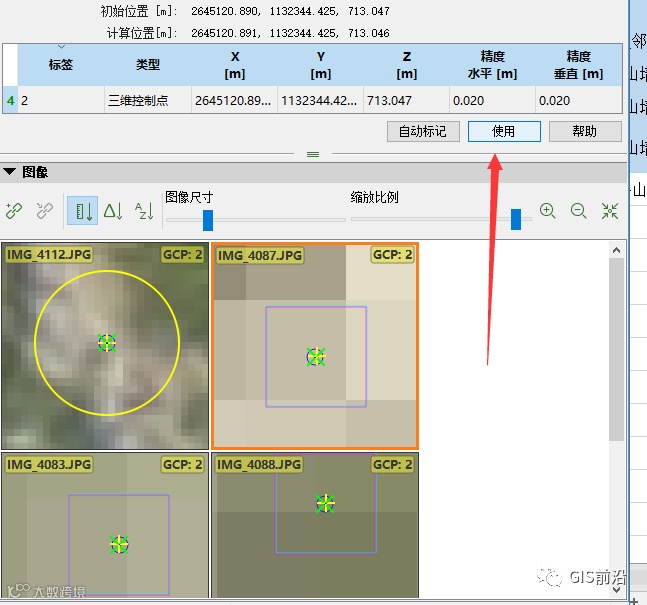Image resolution: width=647 pixels, height=605 pixels.
Task: Toggle sort by distance ruler icon
Action: (x=83, y=211)
